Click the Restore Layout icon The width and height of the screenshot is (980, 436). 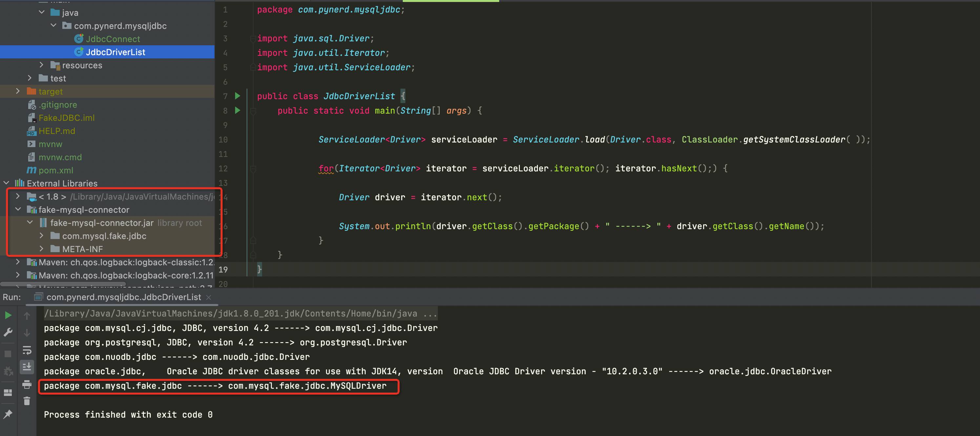[8, 393]
